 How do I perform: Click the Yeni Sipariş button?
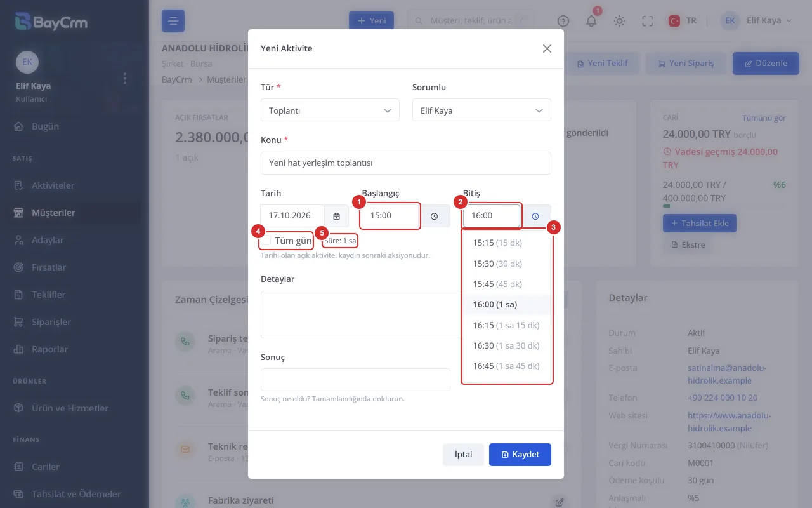point(686,63)
